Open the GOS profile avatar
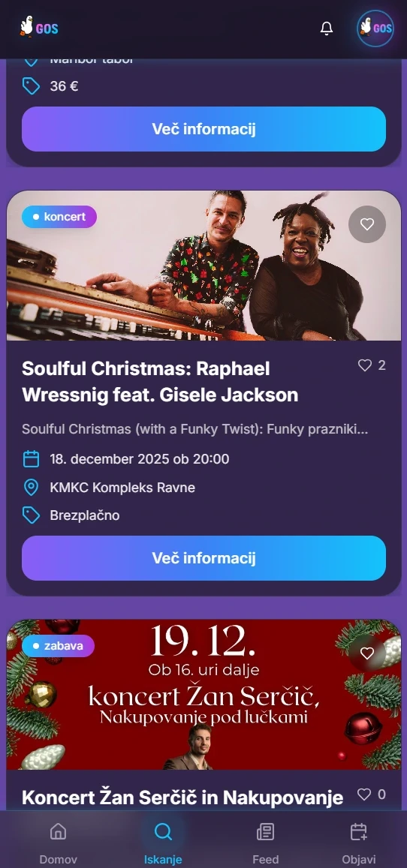Image resolution: width=407 pixels, height=868 pixels. pyautogui.click(x=375, y=29)
